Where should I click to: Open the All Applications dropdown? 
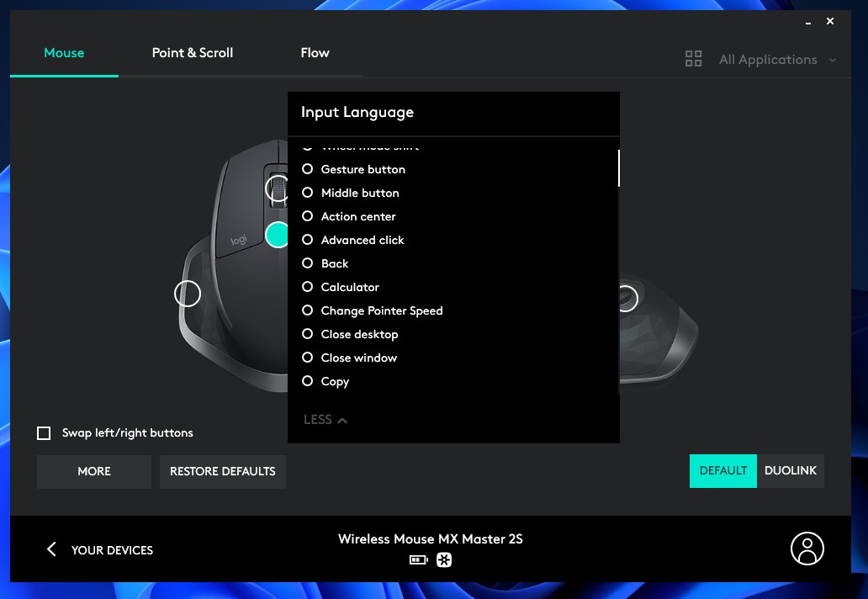pyautogui.click(x=778, y=59)
